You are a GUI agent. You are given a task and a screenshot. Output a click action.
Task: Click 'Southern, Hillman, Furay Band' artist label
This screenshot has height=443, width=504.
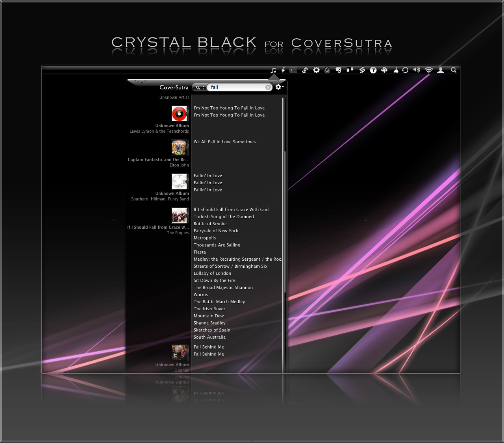(x=160, y=199)
